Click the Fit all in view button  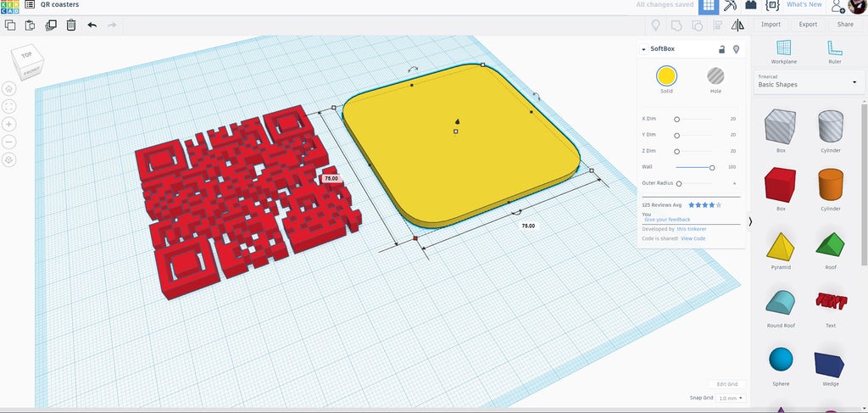tap(9, 106)
